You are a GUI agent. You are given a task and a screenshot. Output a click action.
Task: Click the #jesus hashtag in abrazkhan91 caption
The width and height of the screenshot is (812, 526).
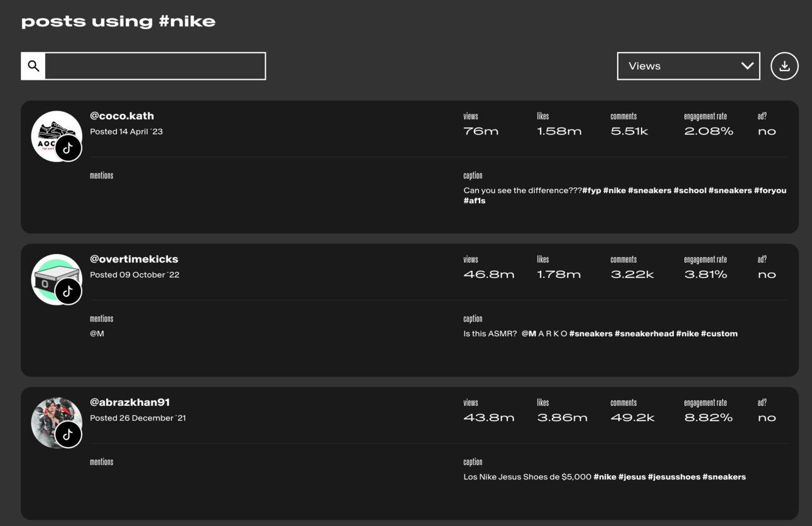click(632, 477)
